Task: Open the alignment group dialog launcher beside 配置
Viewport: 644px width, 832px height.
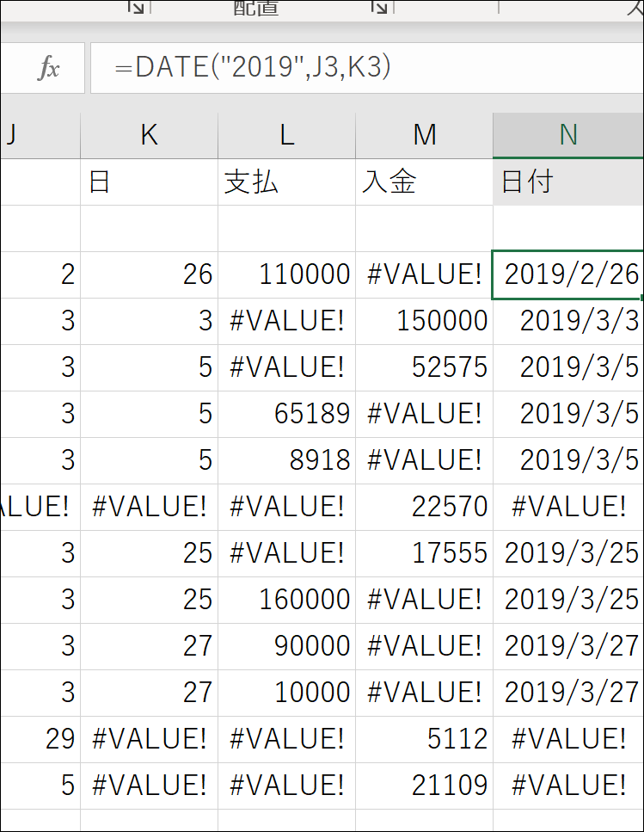Action: tap(379, 6)
